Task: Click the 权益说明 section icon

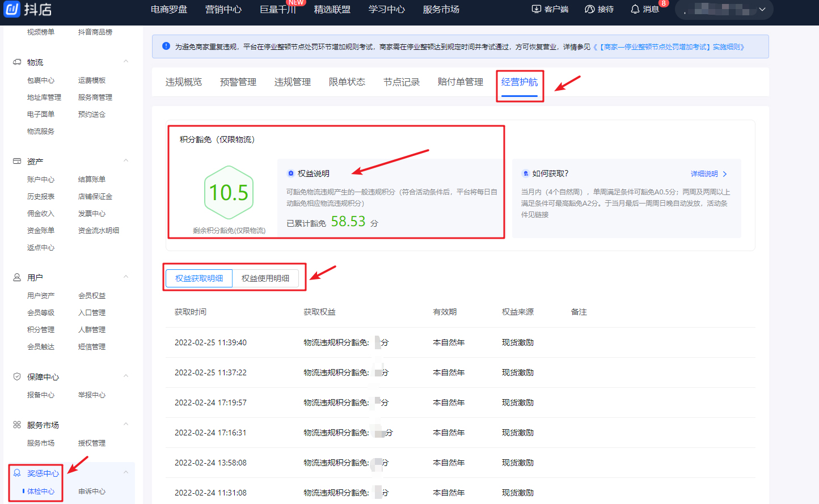Action: (291, 173)
